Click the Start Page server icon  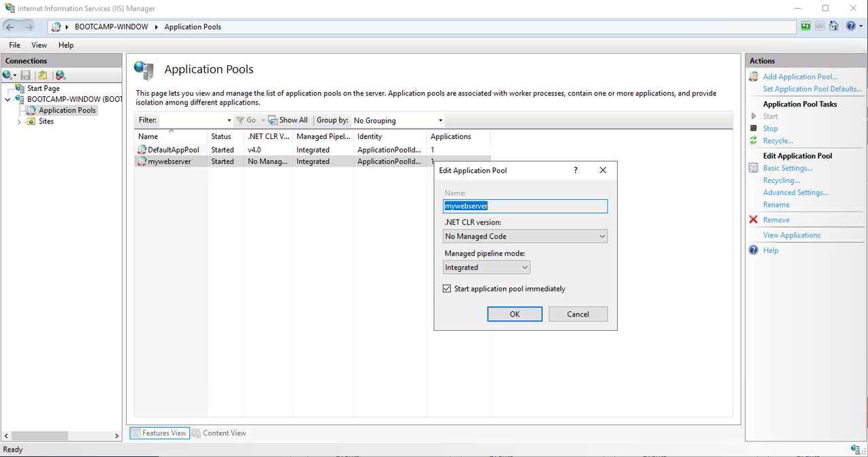pos(20,88)
